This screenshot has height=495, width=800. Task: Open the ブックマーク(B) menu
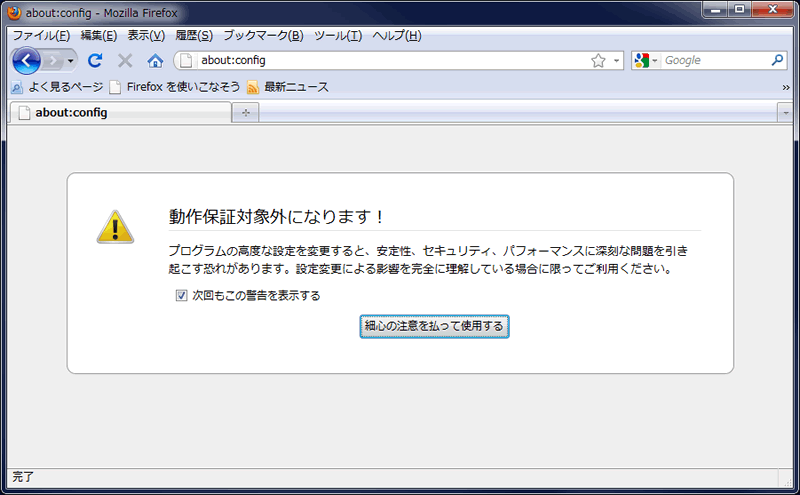point(263,35)
